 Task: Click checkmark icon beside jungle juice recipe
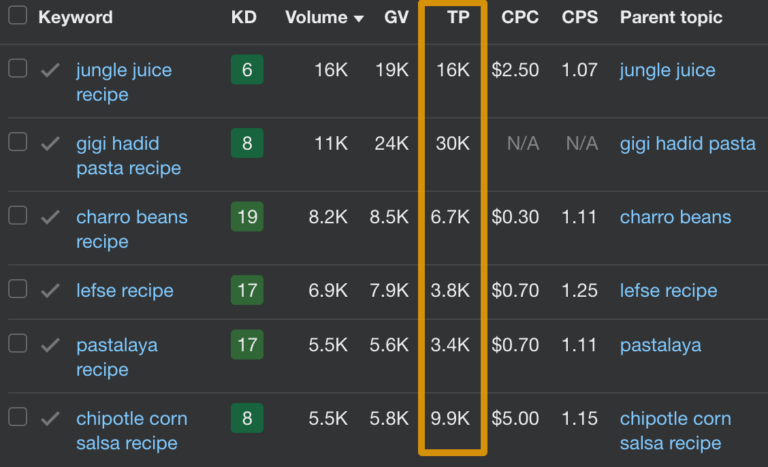pos(50,70)
